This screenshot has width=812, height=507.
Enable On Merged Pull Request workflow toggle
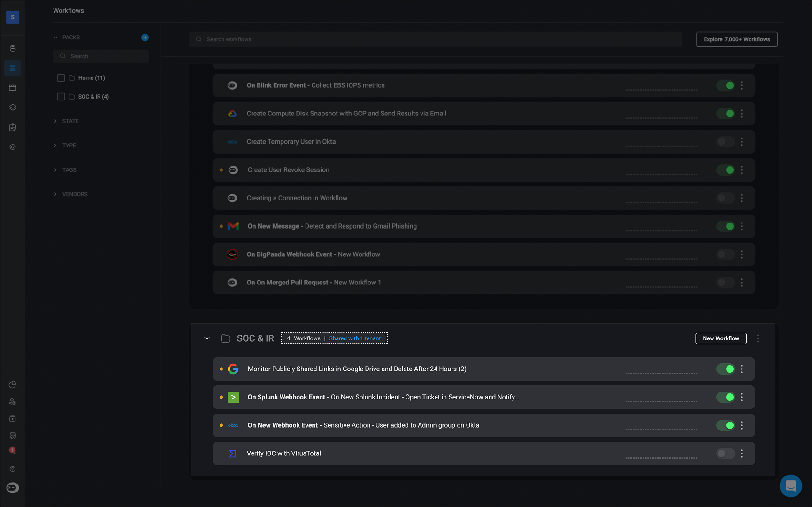click(x=725, y=283)
